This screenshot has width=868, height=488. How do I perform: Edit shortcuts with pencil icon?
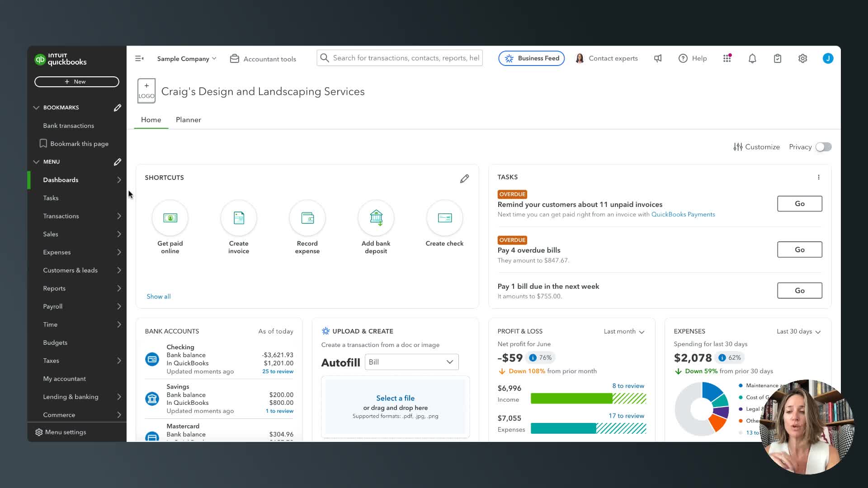tap(464, 179)
